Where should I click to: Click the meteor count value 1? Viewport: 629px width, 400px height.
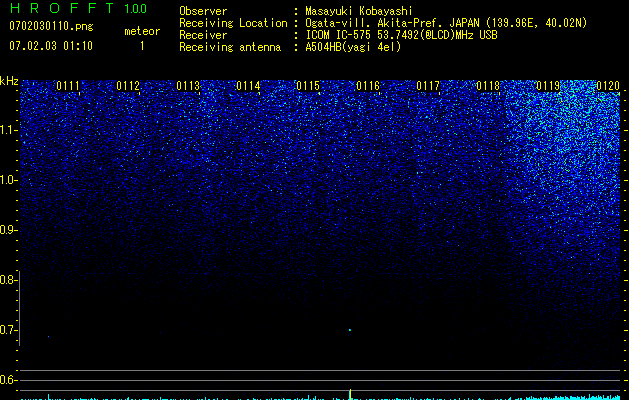(x=142, y=46)
